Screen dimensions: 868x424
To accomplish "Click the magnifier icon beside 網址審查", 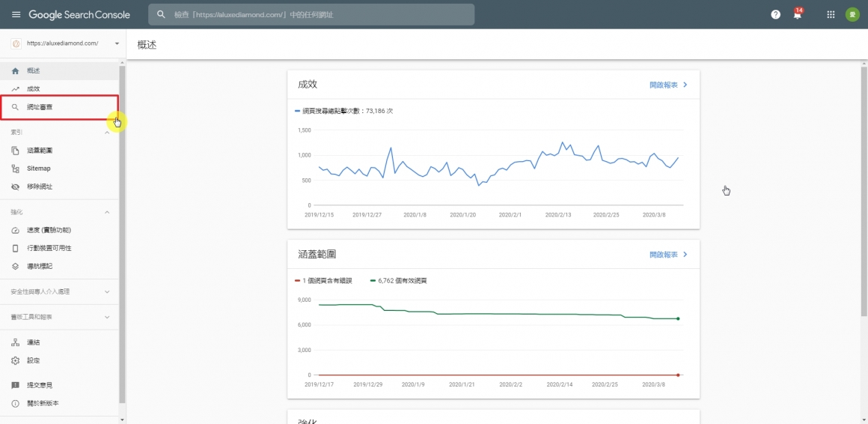I will coord(16,107).
